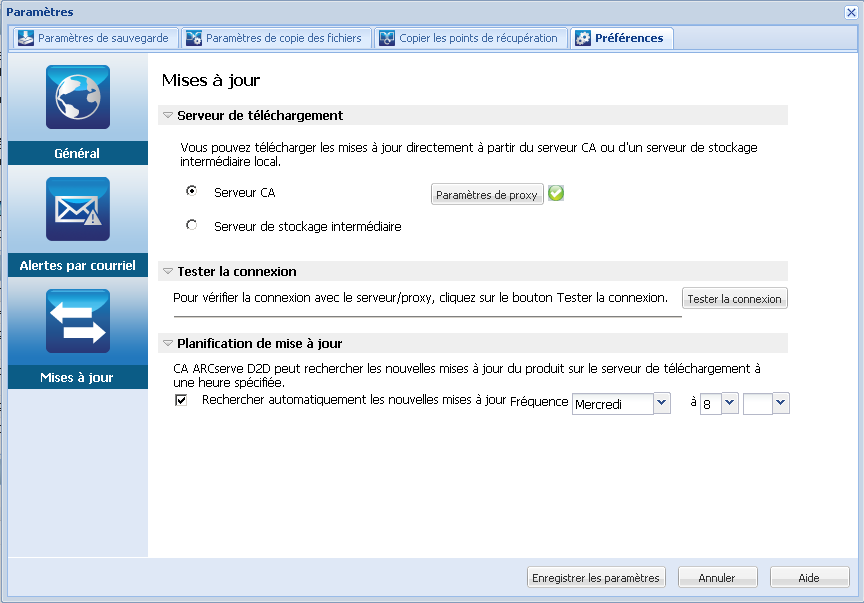Select the Serveur CA radio button
Viewport: 864px width, 603px height.
pos(191,191)
